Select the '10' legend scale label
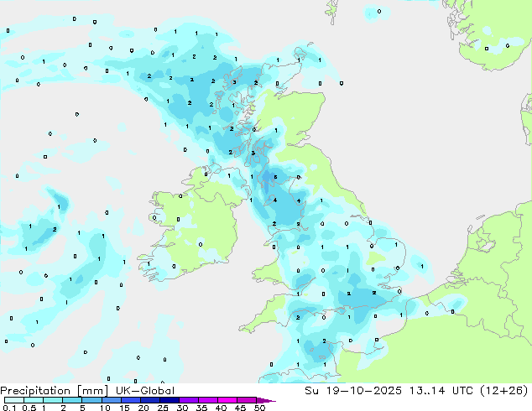 (105, 408)
